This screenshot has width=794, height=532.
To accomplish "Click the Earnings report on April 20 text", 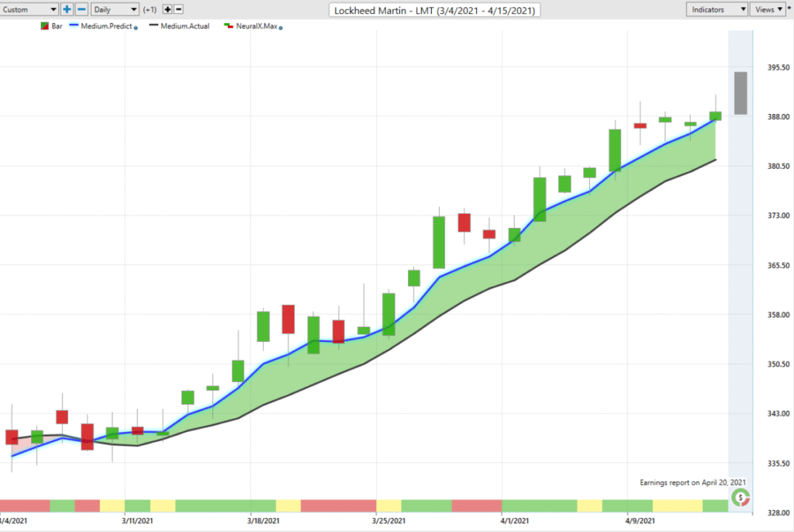I will (692, 482).
